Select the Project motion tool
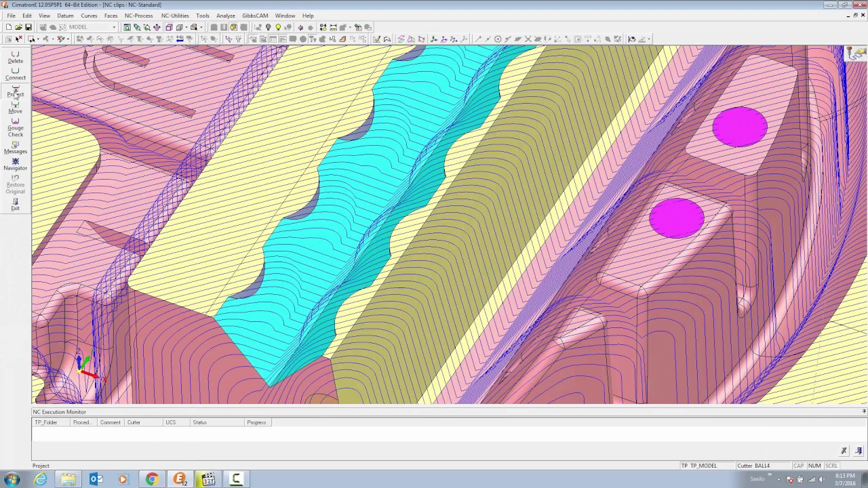Viewport: 868px width, 488px height. click(x=15, y=91)
